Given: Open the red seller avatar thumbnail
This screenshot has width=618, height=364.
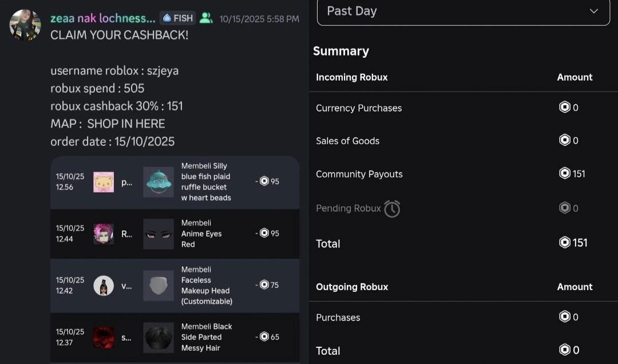Looking at the screenshot, I should pyautogui.click(x=104, y=338).
